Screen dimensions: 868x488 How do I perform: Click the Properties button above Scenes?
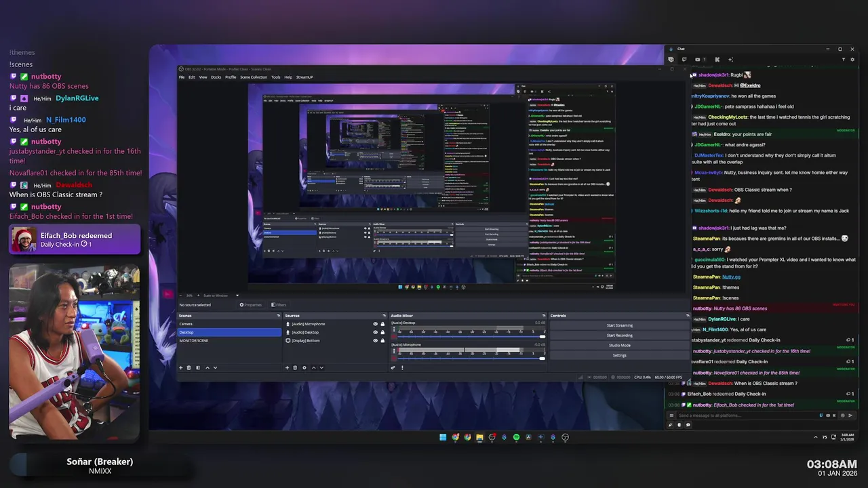click(x=251, y=305)
